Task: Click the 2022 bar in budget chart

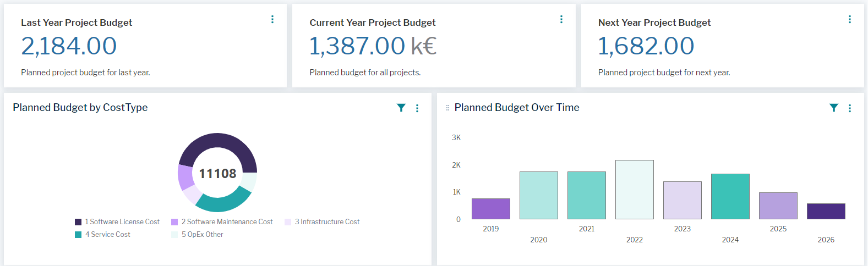Action: click(x=635, y=190)
